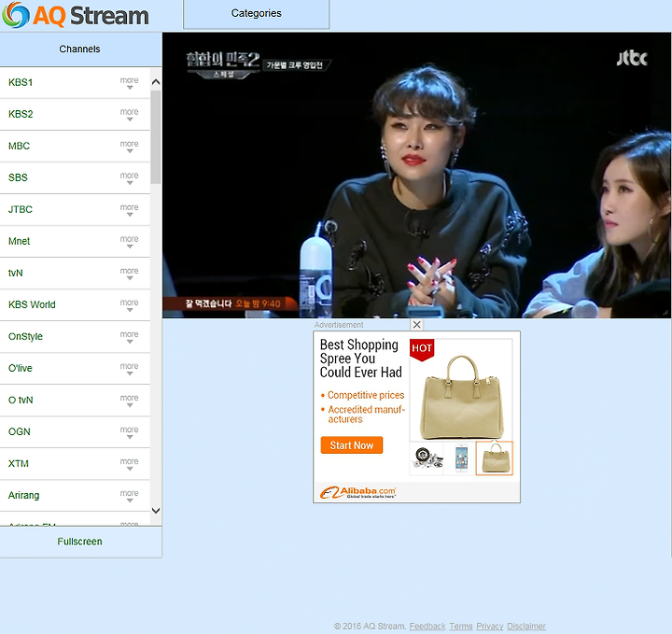Select the JTBC channel
672x634 pixels.
click(21, 209)
